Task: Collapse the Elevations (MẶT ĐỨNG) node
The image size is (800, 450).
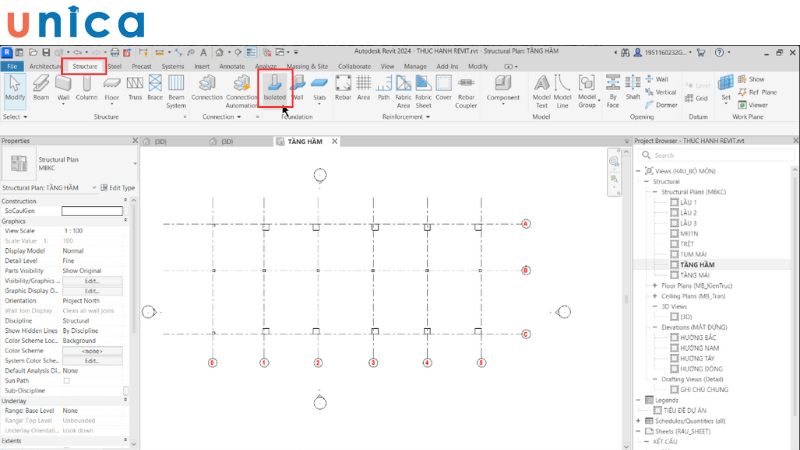Action: click(655, 327)
